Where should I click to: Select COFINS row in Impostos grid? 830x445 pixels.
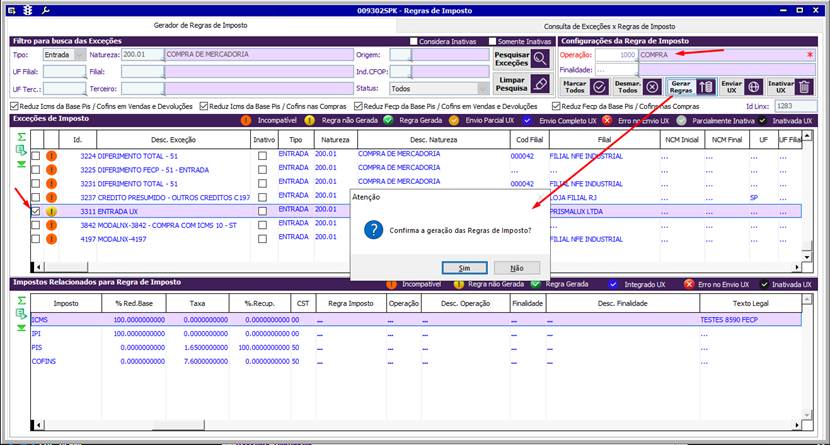416,361
